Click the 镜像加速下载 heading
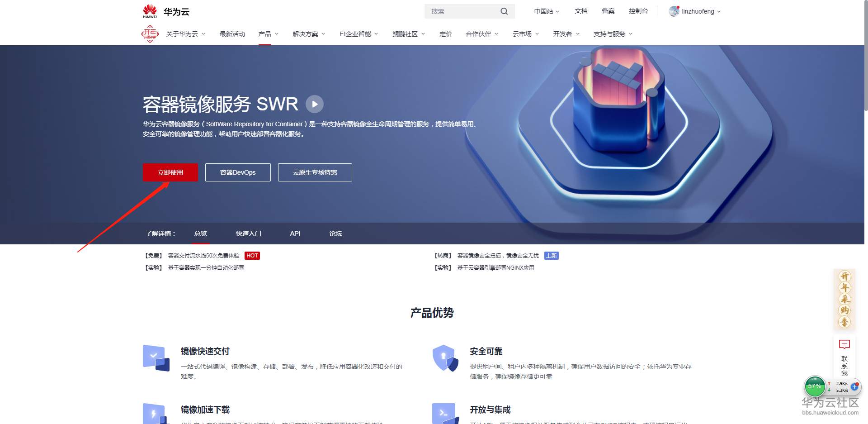 (205, 410)
